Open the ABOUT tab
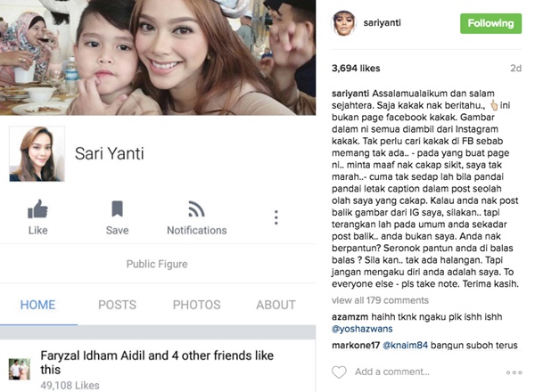The height and width of the screenshot is (392, 535). [276, 305]
